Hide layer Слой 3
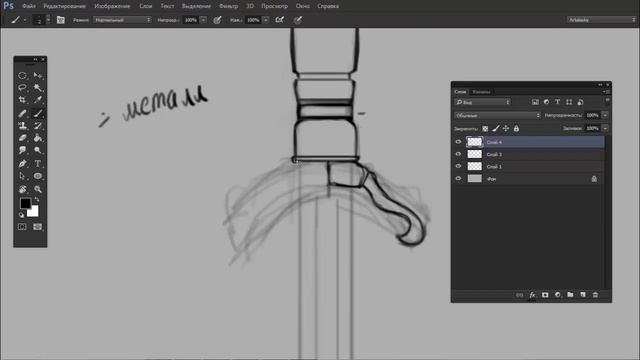Screen dimensions: 640x360 coord(458,154)
